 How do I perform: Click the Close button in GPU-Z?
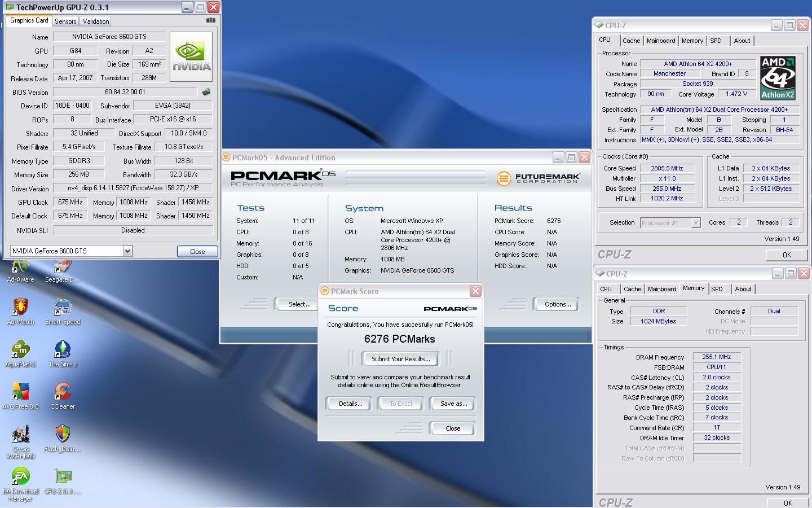(197, 252)
